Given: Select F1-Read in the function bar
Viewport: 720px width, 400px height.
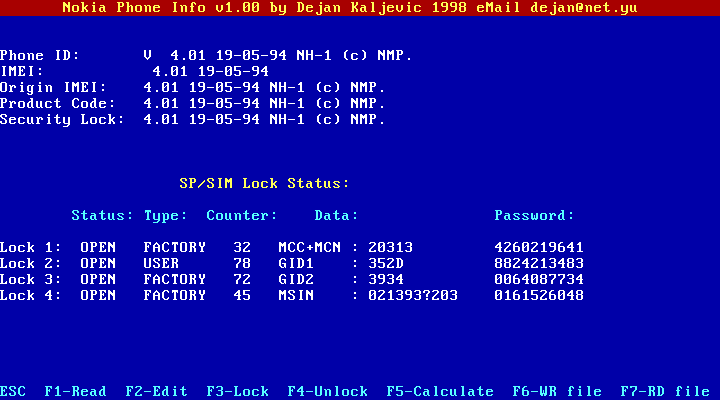Looking at the screenshot, I should click(75, 391).
